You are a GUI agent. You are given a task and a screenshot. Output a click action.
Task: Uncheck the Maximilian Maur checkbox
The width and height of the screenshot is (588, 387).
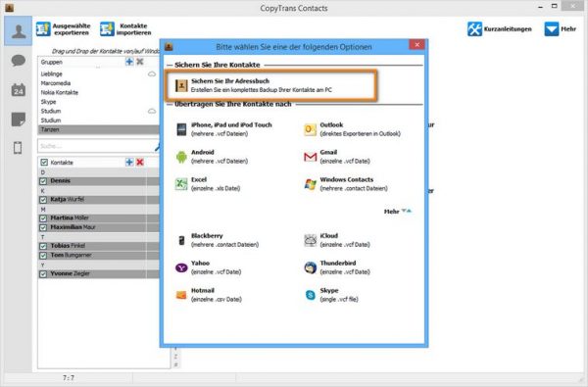click(43, 227)
